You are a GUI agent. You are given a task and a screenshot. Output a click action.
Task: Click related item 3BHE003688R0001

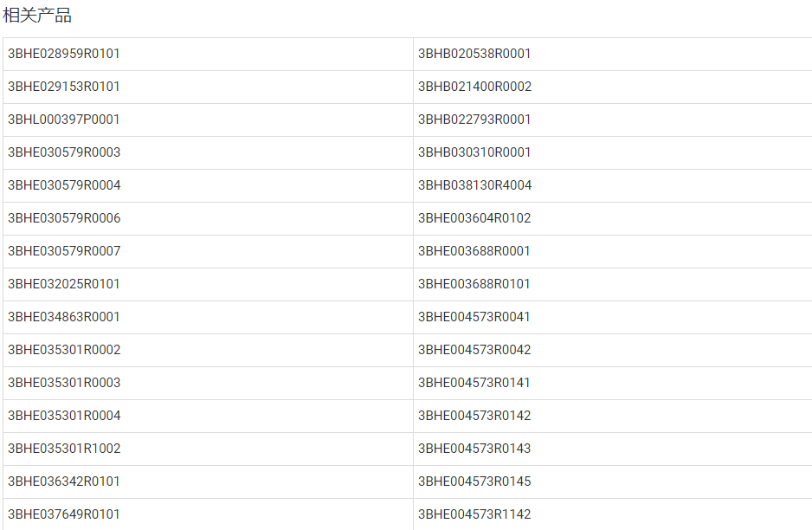click(x=474, y=251)
